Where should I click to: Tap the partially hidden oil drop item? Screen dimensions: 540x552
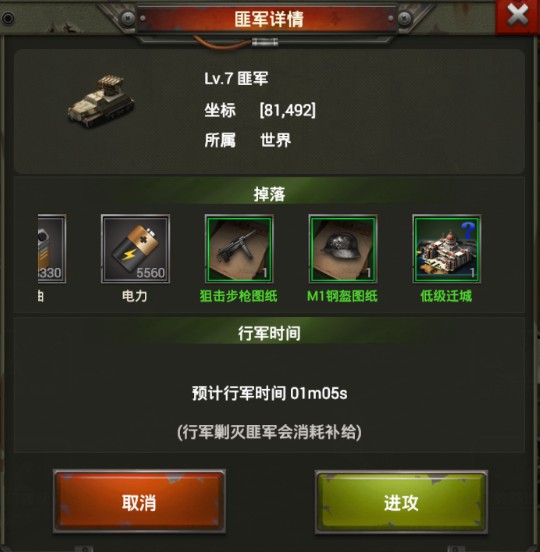(x=52, y=249)
